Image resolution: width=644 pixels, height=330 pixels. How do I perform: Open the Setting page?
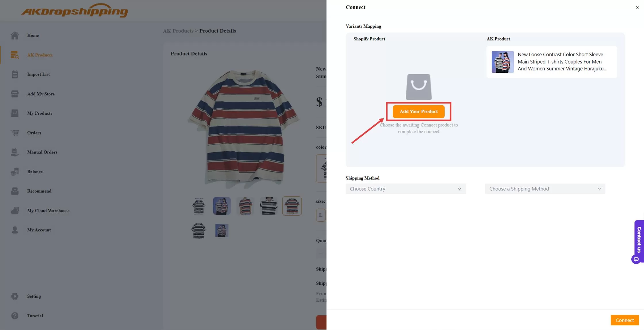tap(34, 296)
